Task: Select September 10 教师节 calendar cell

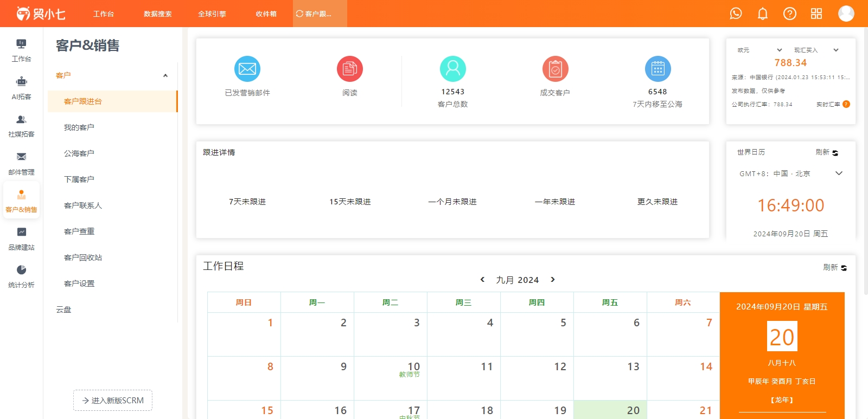Action: (x=391, y=378)
